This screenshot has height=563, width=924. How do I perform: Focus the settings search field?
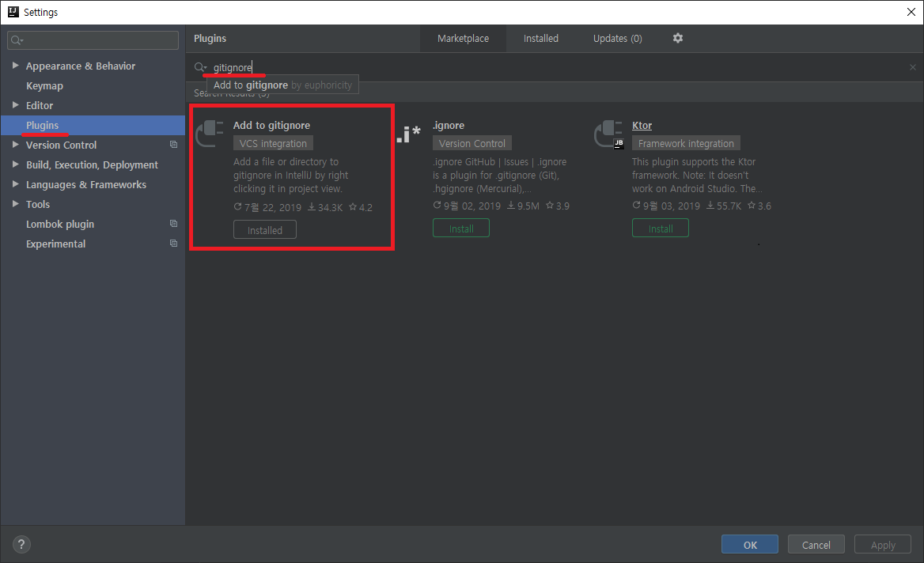[x=93, y=40]
